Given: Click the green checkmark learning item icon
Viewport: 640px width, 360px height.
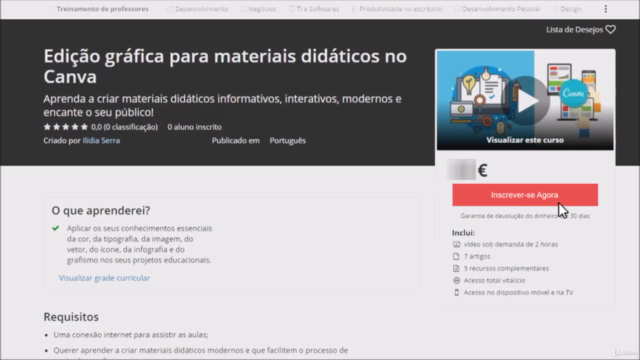Looking at the screenshot, I should point(56,228).
